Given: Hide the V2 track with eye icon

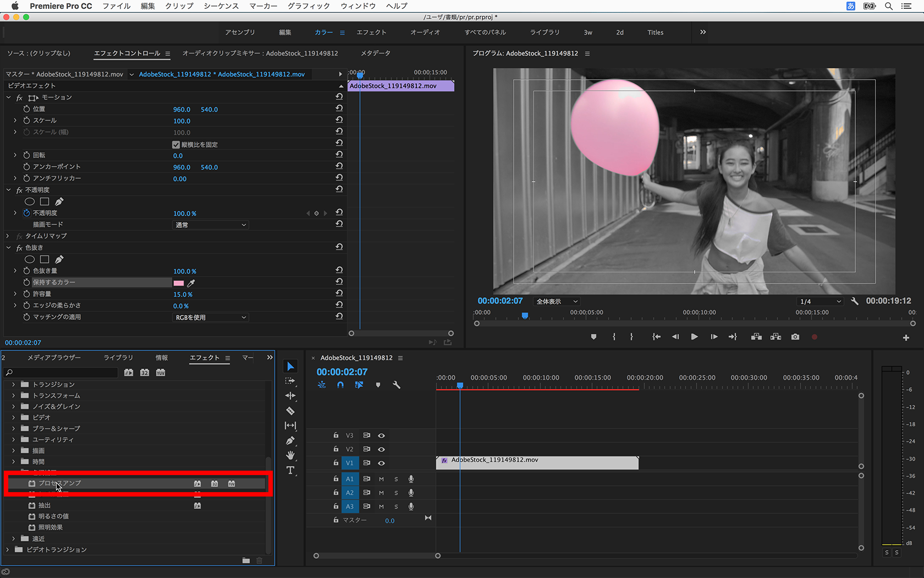Looking at the screenshot, I should coord(381,449).
